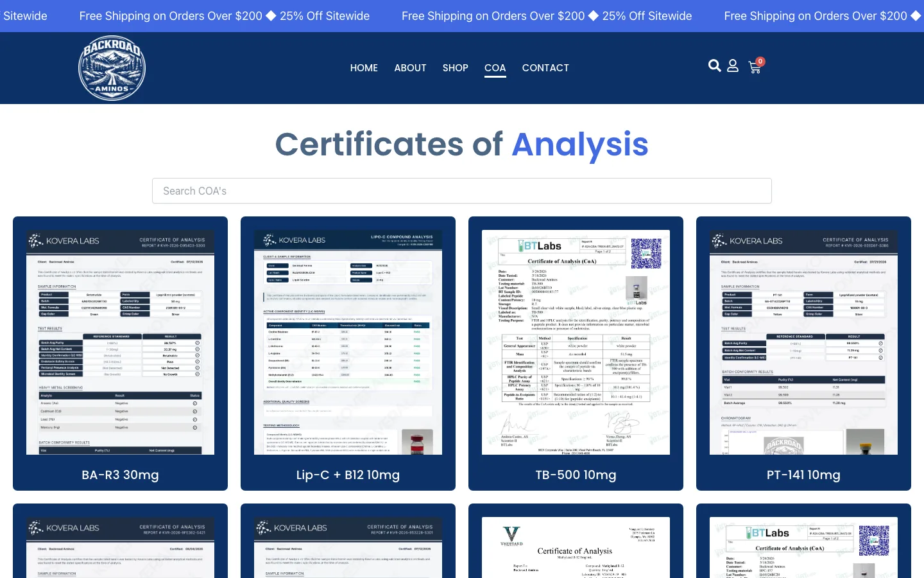Click the TB-500 10mg title link
Viewport: 924px width, 578px height.
(576, 475)
